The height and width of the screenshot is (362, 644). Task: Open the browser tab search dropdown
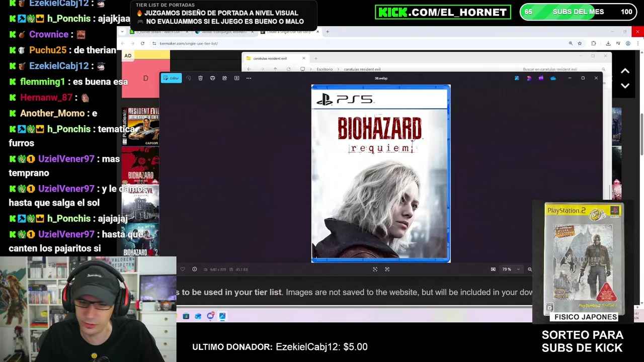pyautogui.click(x=122, y=32)
